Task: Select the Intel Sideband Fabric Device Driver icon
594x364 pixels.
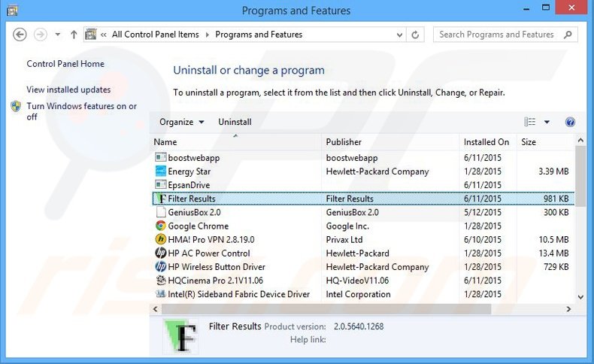Action: 161,294
